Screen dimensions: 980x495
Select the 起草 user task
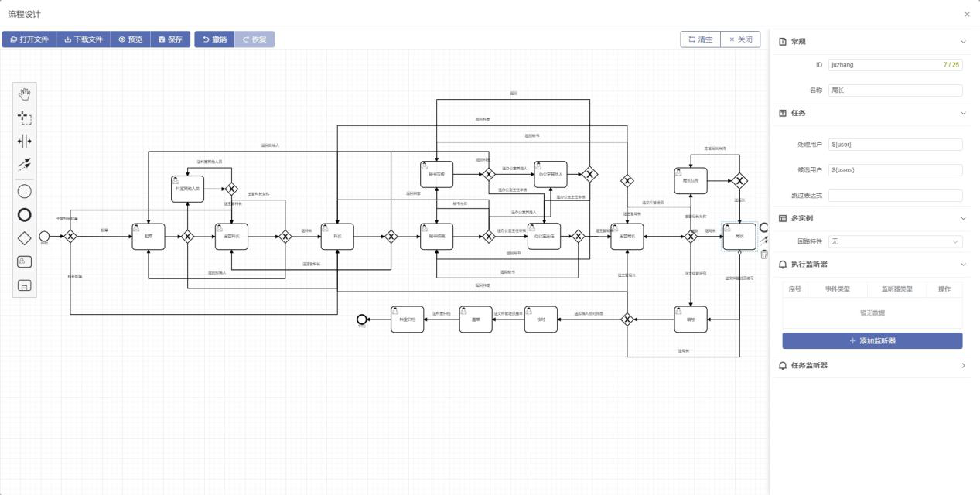click(x=148, y=237)
